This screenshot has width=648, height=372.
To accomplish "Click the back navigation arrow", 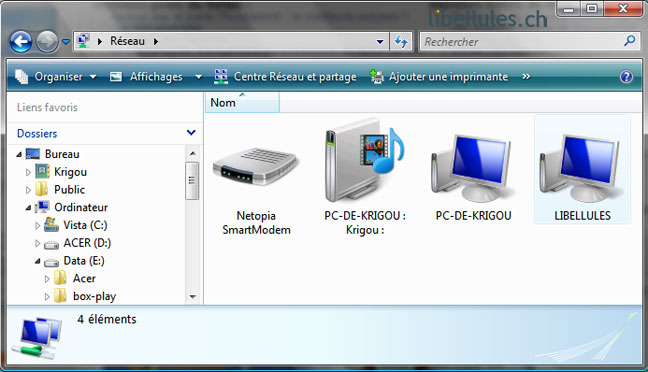I will pos(21,41).
